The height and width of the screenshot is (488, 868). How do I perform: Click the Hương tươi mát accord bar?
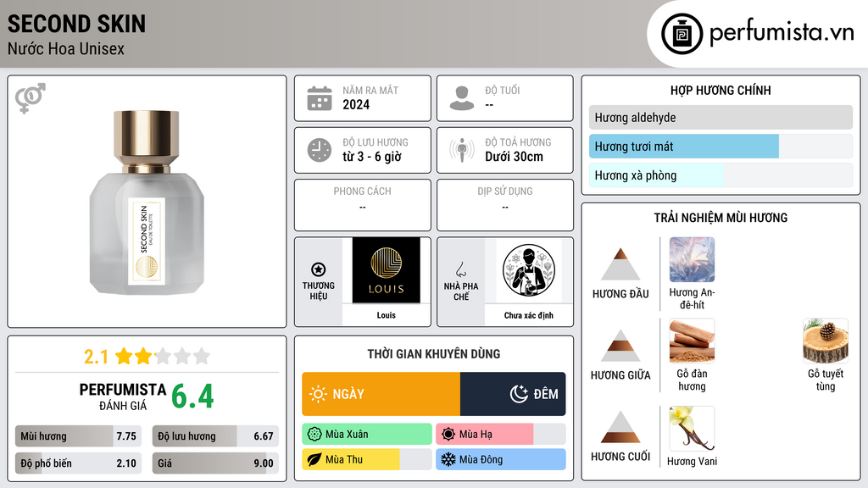[721, 146]
